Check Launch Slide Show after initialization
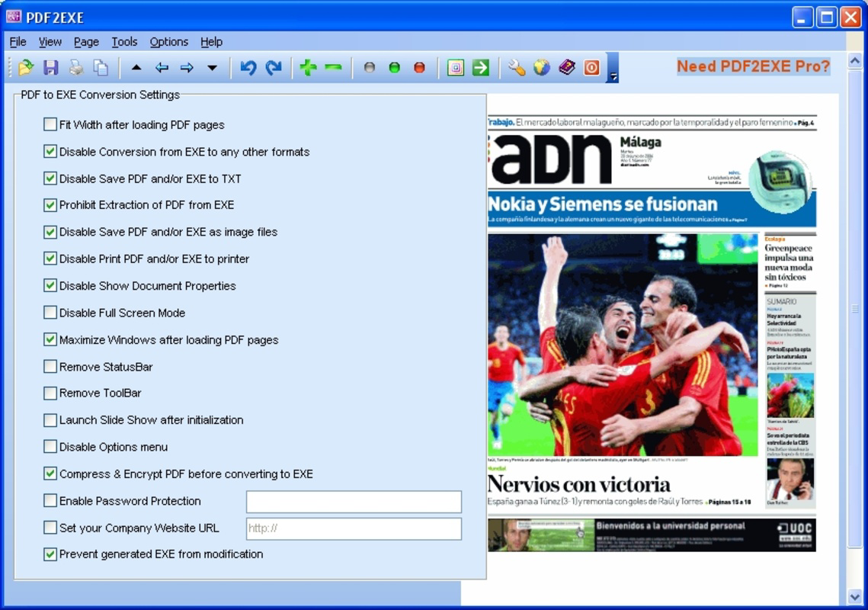The height and width of the screenshot is (610, 868). (x=50, y=420)
